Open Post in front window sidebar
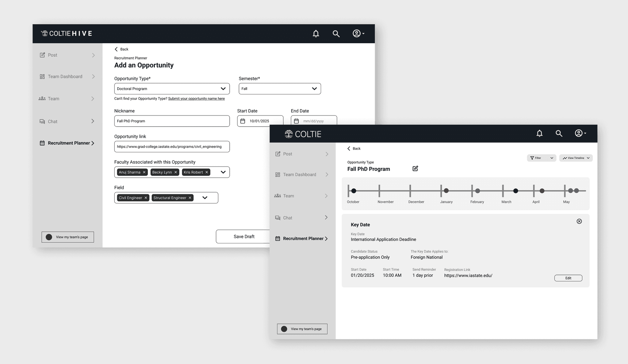Viewport: 628px width, 364px height. coord(302,154)
